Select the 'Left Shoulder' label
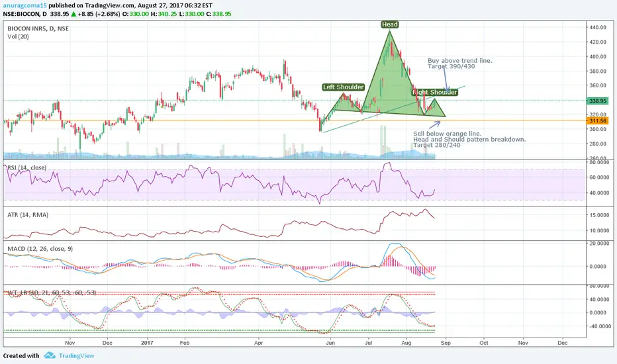This screenshot has height=364, width=617. 344,87
